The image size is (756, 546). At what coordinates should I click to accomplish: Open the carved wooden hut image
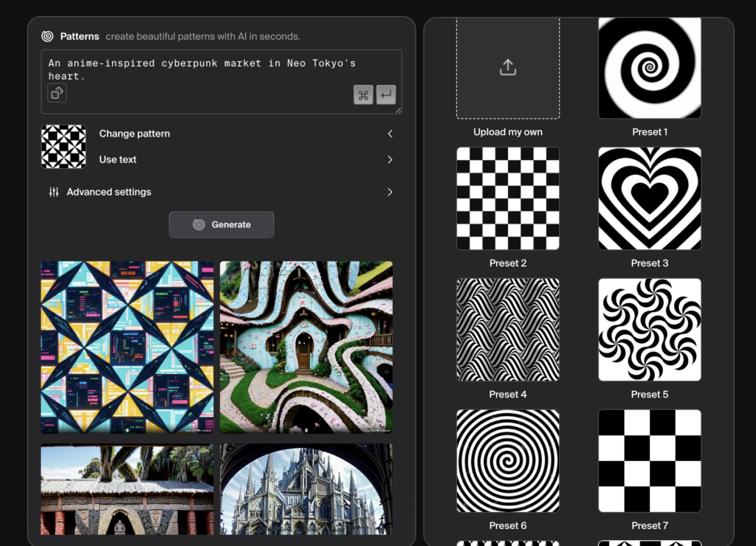pyautogui.click(x=127, y=489)
